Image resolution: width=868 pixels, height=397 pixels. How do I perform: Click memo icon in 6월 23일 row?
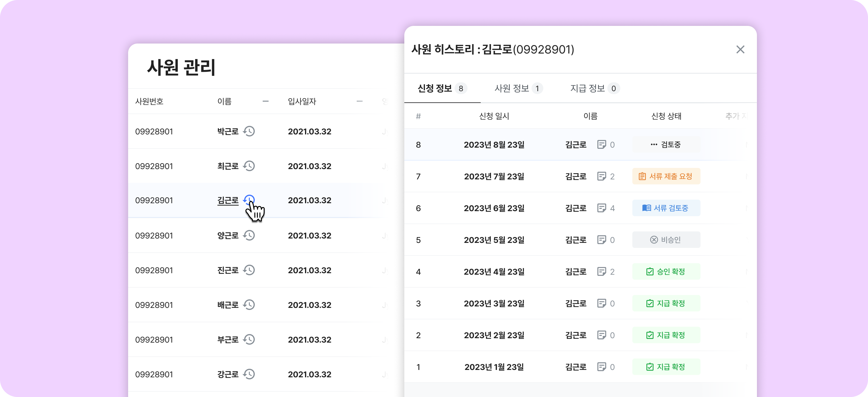pyautogui.click(x=601, y=208)
